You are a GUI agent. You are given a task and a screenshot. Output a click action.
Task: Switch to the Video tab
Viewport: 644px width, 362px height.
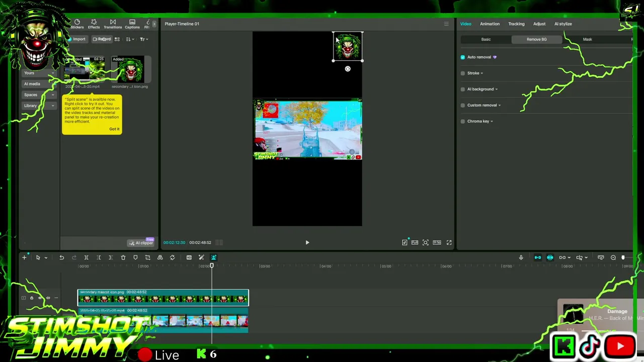tap(466, 24)
